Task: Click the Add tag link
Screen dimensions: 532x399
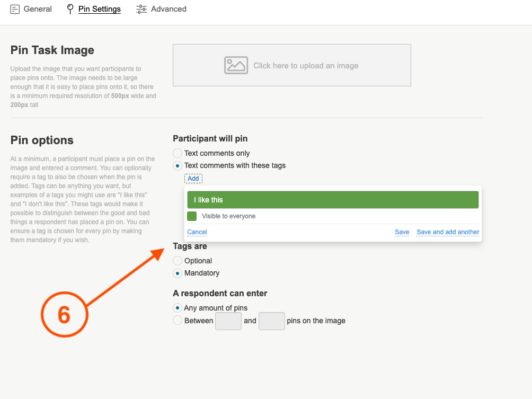Action: [193, 179]
